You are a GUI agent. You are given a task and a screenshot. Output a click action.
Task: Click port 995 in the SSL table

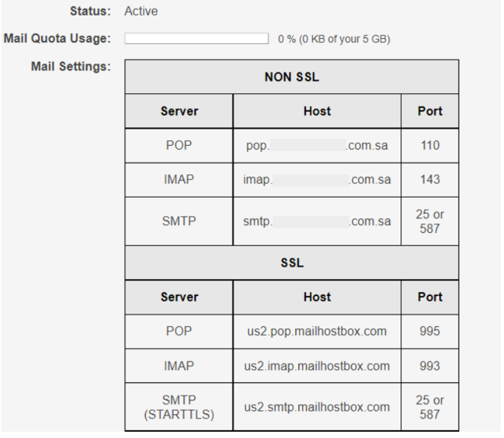(x=430, y=331)
